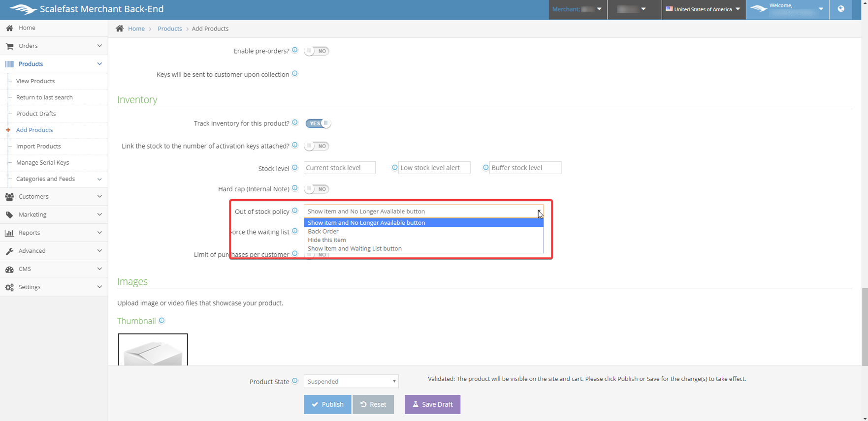The width and height of the screenshot is (868, 421).
Task: Select Back Order from the dropdown list
Action: point(323,231)
